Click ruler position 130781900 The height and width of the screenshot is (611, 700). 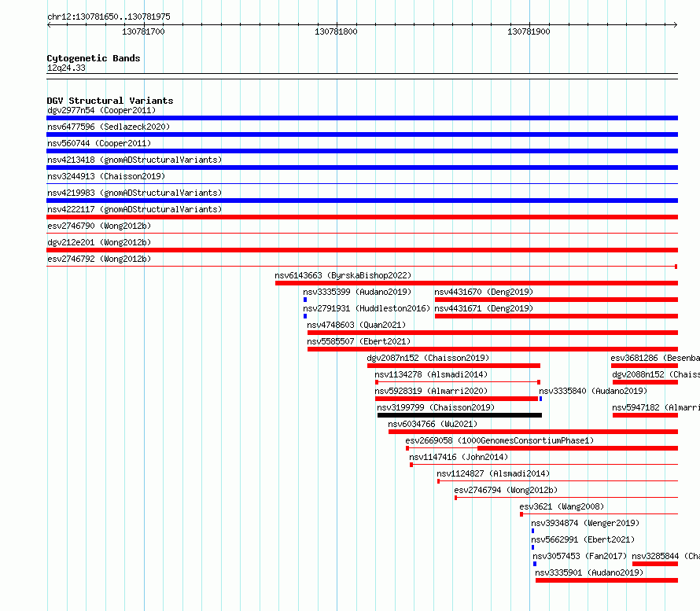529,31
